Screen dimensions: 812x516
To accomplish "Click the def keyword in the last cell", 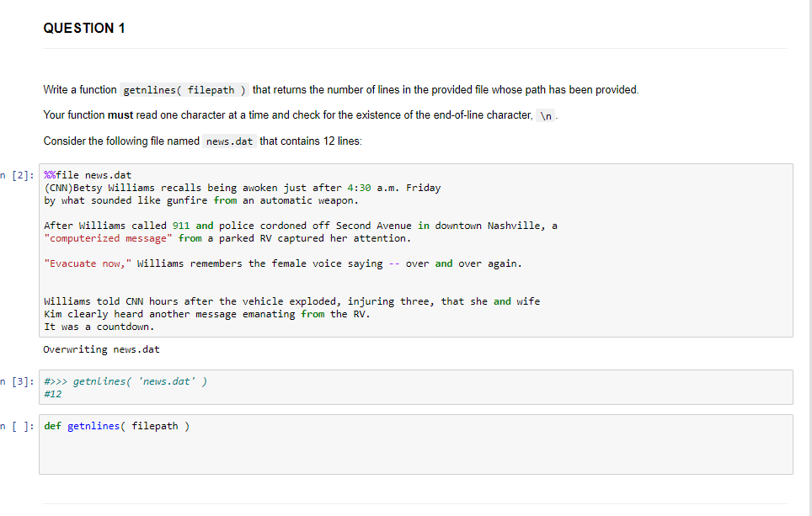I will (52, 425).
